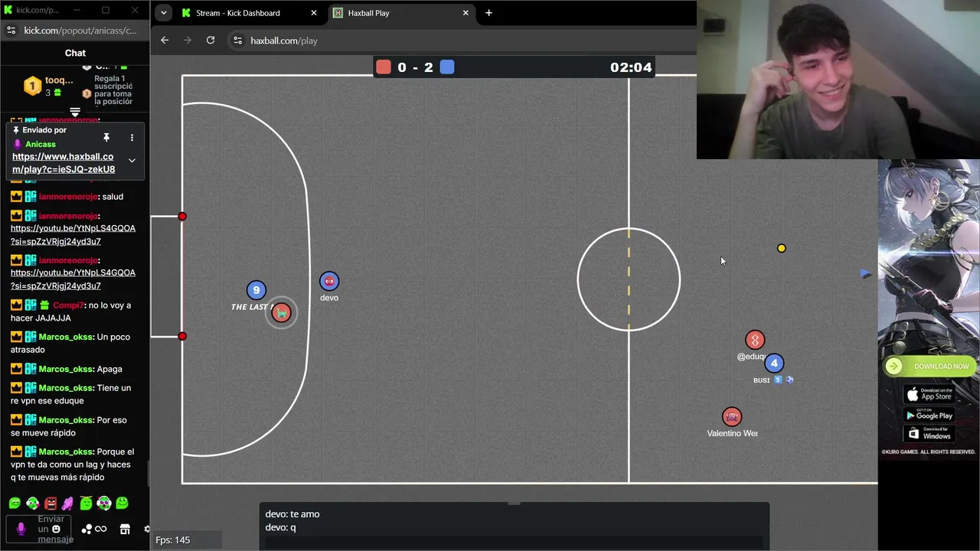Screen dimensions: 980x551
Task: Click the popout window site info icon
Action: pyautogui.click(x=11, y=31)
